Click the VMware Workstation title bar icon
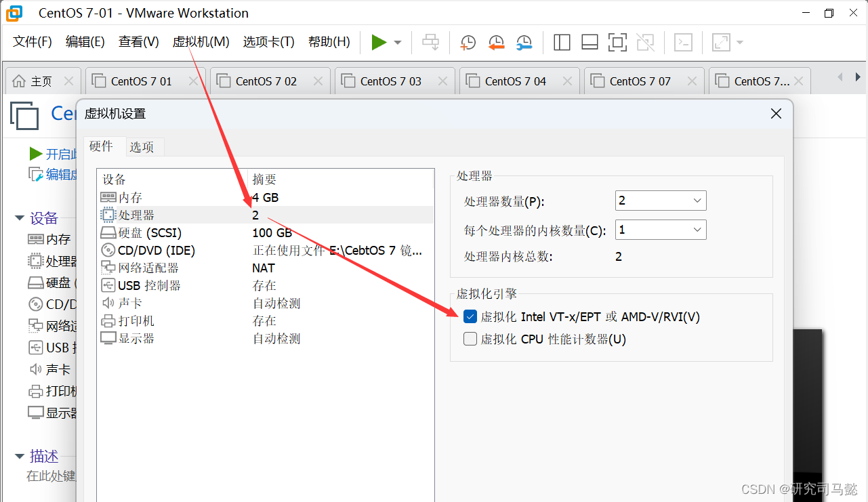 pyautogui.click(x=14, y=13)
